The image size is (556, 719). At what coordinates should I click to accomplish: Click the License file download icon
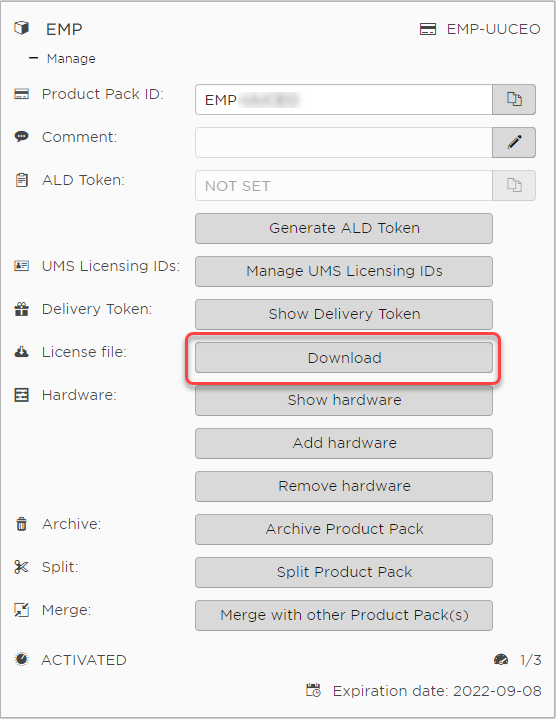[x=22, y=352]
